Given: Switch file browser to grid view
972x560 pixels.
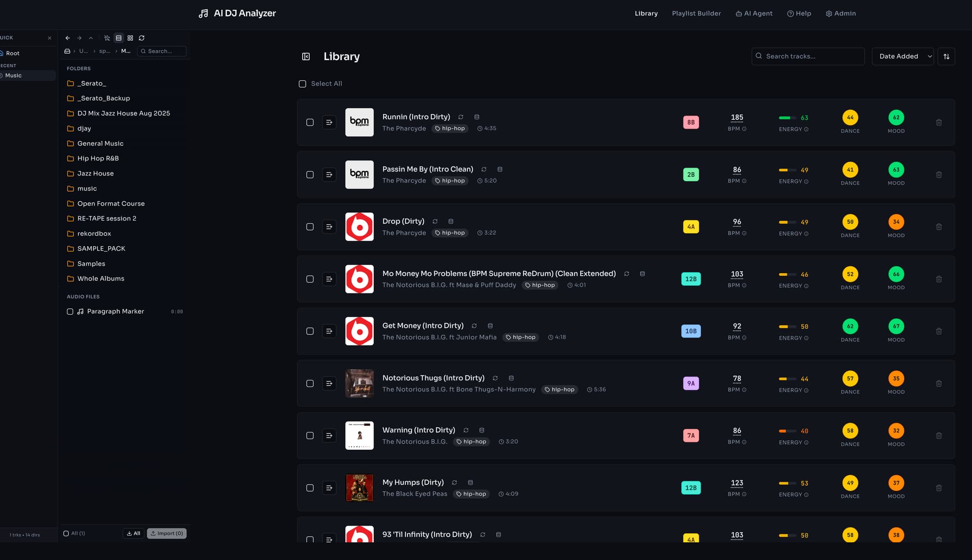Looking at the screenshot, I should pos(130,38).
